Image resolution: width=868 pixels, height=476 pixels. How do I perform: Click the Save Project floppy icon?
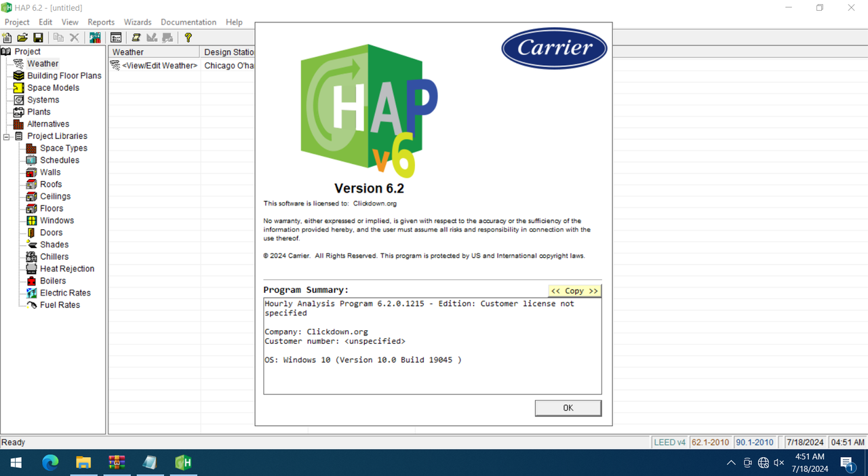click(38, 38)
